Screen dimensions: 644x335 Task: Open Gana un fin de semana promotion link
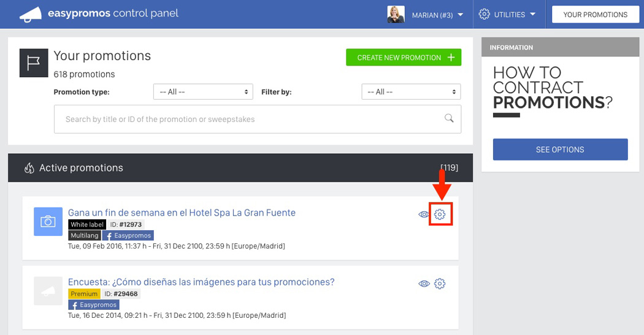point(182,213)
